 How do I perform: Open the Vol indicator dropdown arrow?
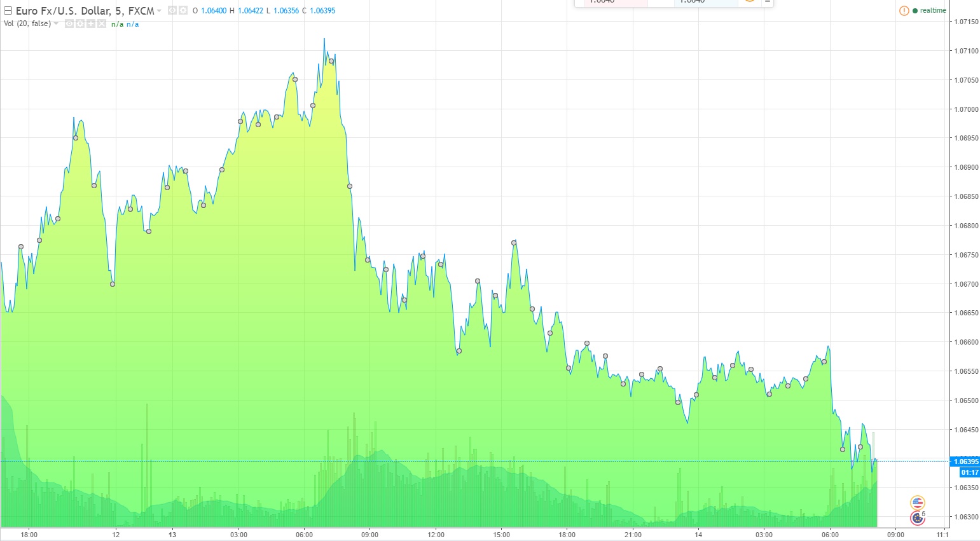[56, 24]
